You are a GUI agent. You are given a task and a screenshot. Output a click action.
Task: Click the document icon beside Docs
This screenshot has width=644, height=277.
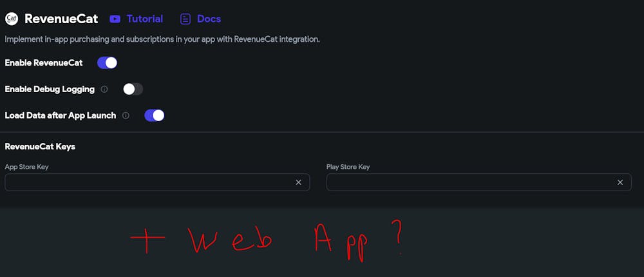(185, 19)
